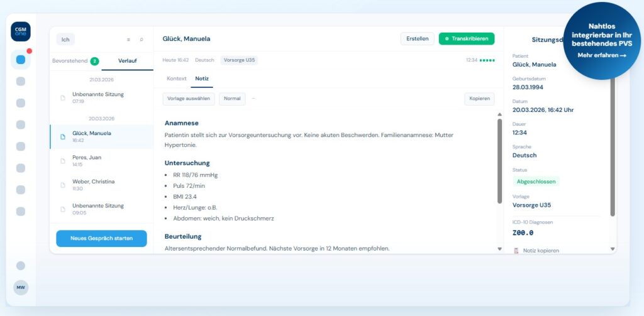The width and height of the screenshot is (644, 316).
Task: Click the search icon in session list
Action: (x=142, y=40)
